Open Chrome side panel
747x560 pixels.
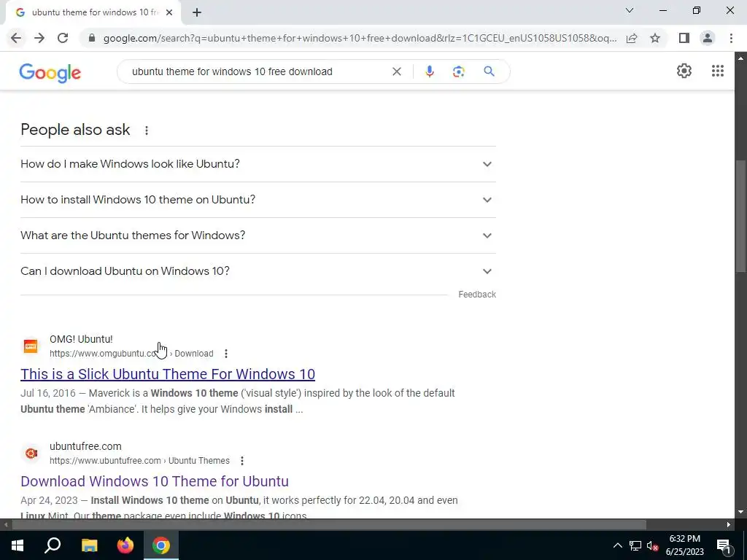click(x=684, y=38)
